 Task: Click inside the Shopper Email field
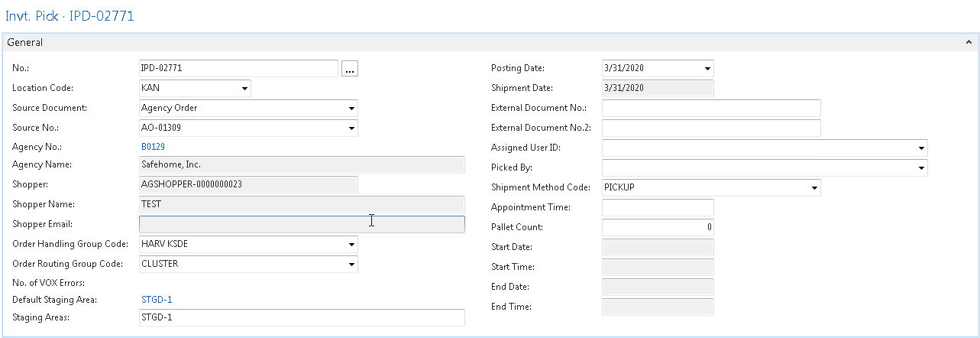(x=302, y=224)
